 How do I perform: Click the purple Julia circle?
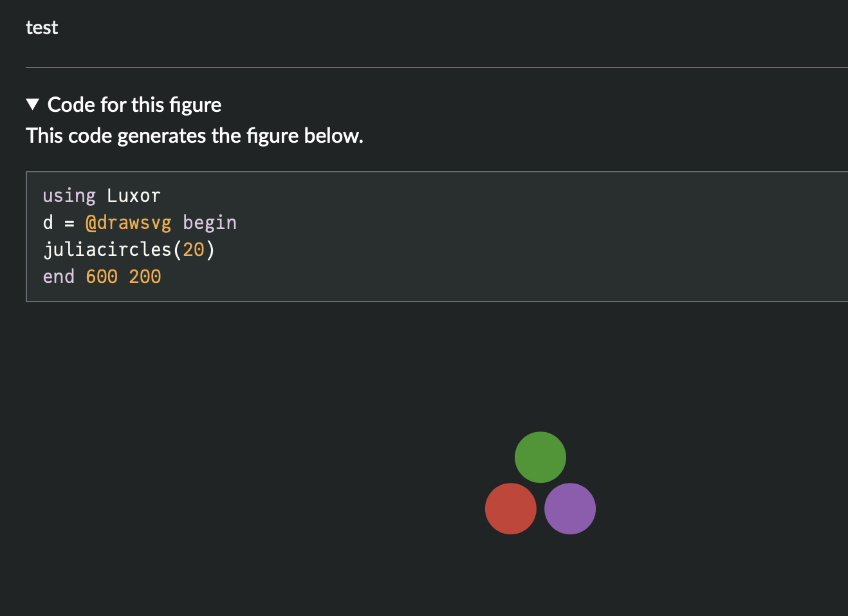pos(569,508)
